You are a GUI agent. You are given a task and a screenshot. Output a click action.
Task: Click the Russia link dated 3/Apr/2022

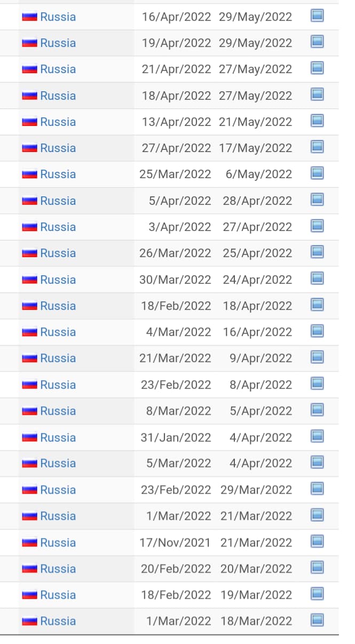58,227
